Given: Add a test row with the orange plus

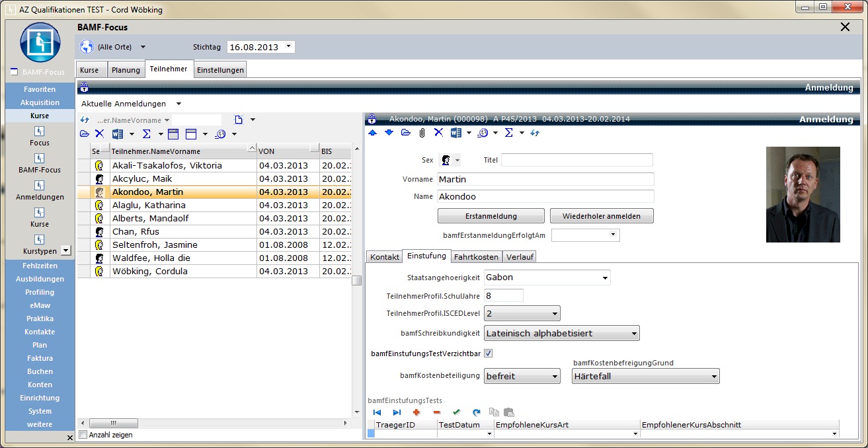Looking at the screenshot, I should pyautogui.click(x=416, y=412).
